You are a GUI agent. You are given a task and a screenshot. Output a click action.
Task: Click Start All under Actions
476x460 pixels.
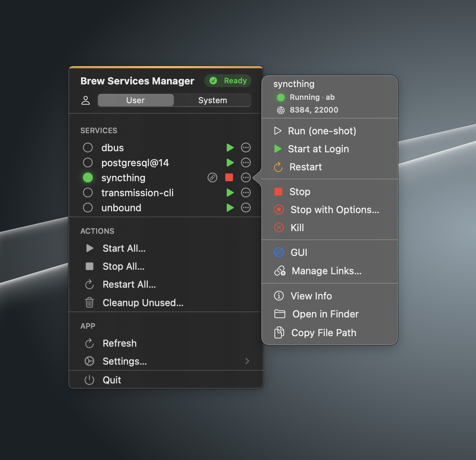[x=124, y=248]
